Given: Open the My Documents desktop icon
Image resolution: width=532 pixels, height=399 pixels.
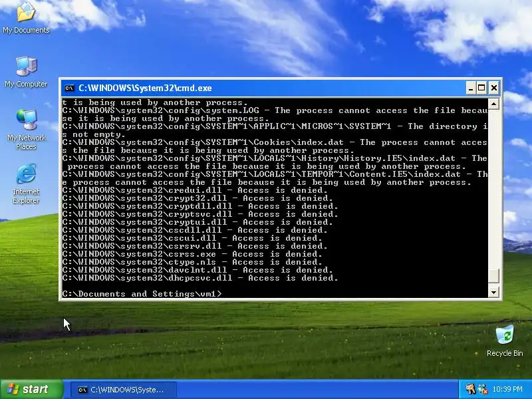Looking at the screenshot, I should click(x=26, y=18).
